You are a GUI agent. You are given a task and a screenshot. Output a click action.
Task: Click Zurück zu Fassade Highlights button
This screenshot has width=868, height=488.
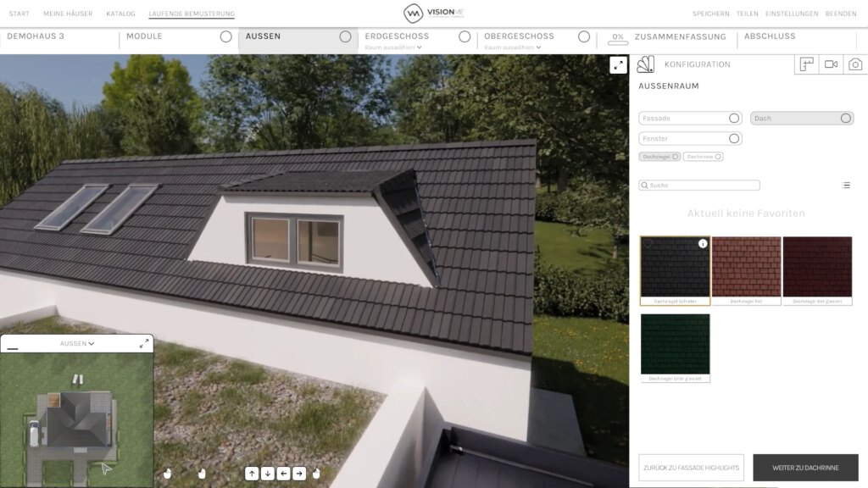click(691, 468)
